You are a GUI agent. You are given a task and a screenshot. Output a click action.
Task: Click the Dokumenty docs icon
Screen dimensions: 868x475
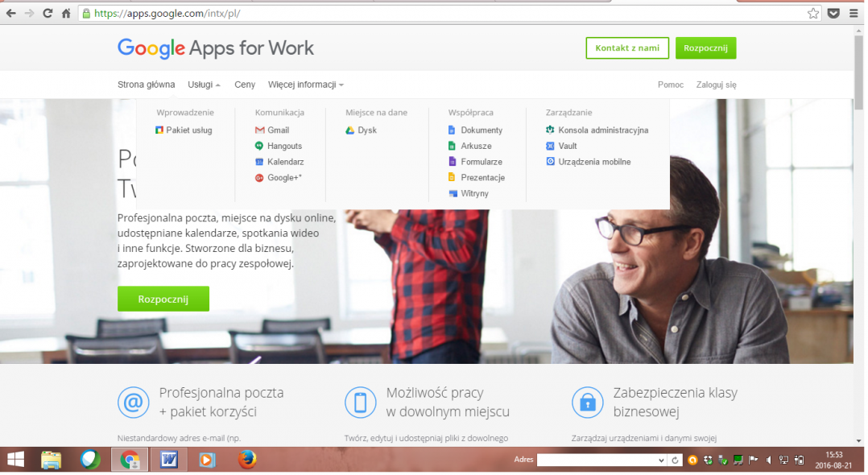tap(452, 130)
